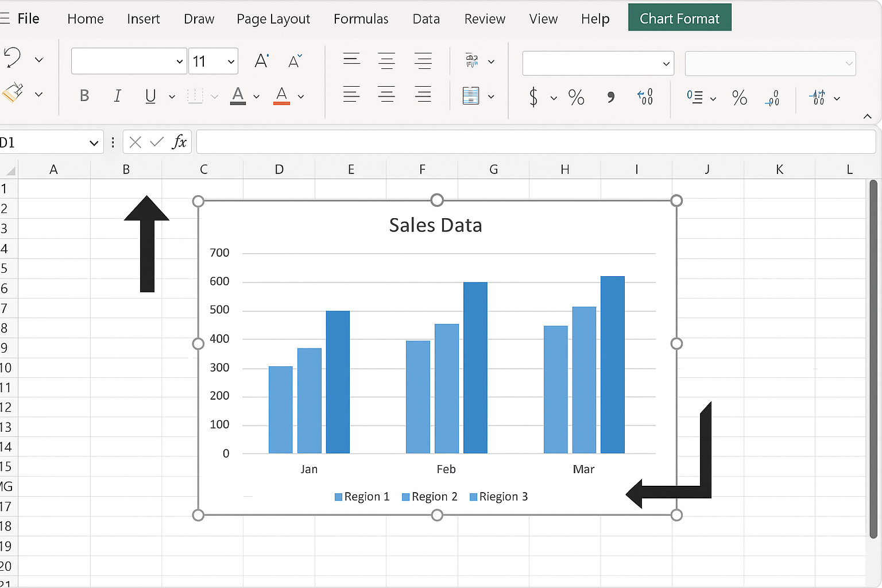Open the Page Layout tab

point(273,19)
